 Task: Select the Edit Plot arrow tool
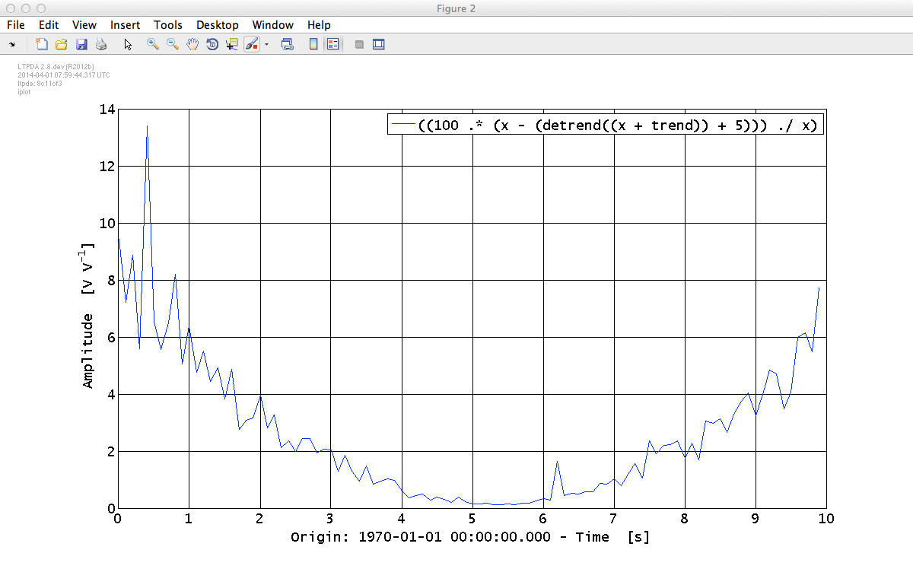[x=128, y=45]
